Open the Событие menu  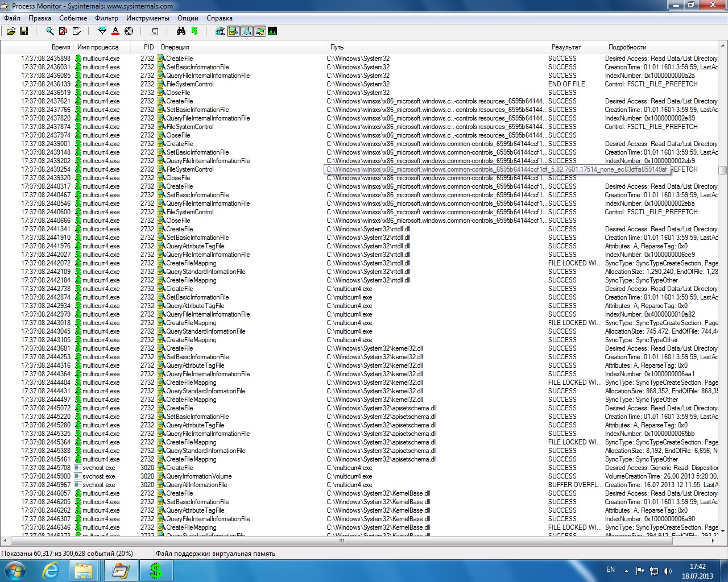(x=73, y=18)
